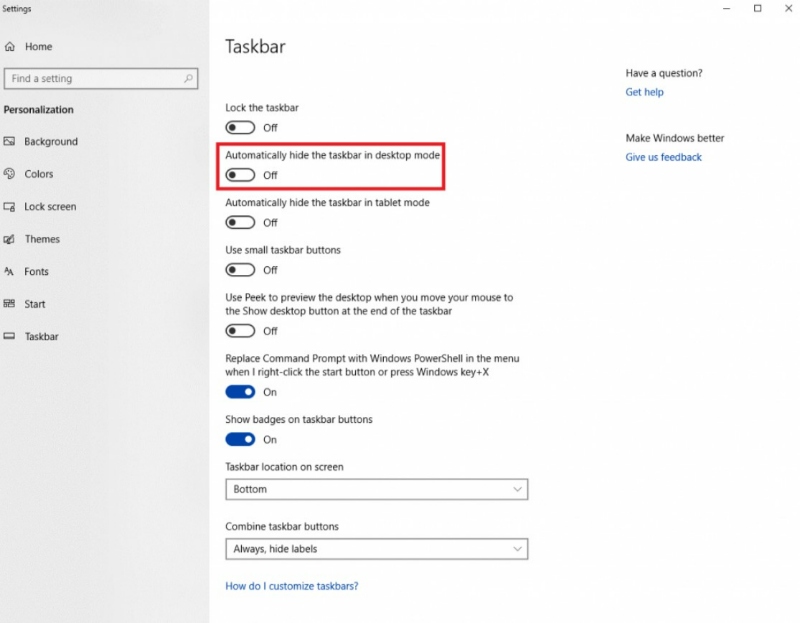
Task: Click the Themes brush icon
Action: 9,239
